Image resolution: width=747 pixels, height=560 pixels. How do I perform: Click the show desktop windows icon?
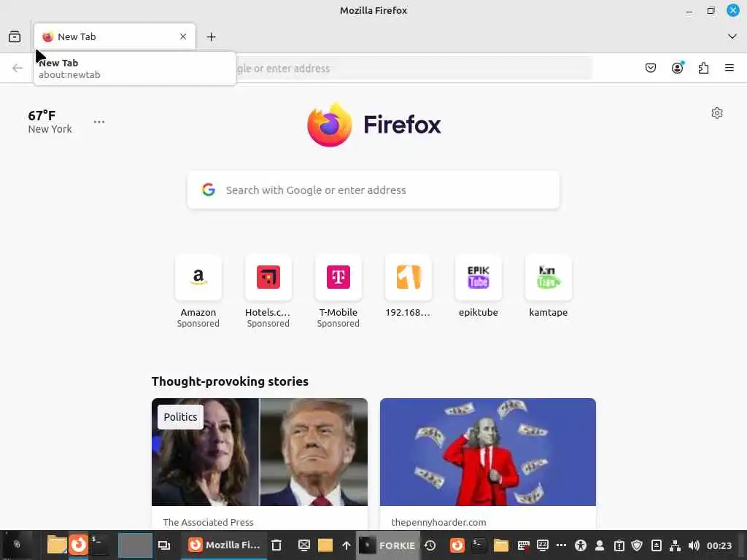164,545
